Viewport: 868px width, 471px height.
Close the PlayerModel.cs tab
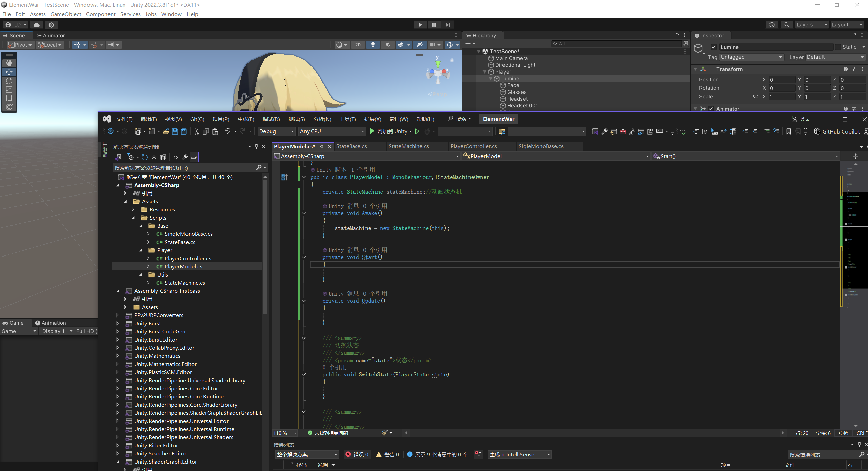(329, 147)
